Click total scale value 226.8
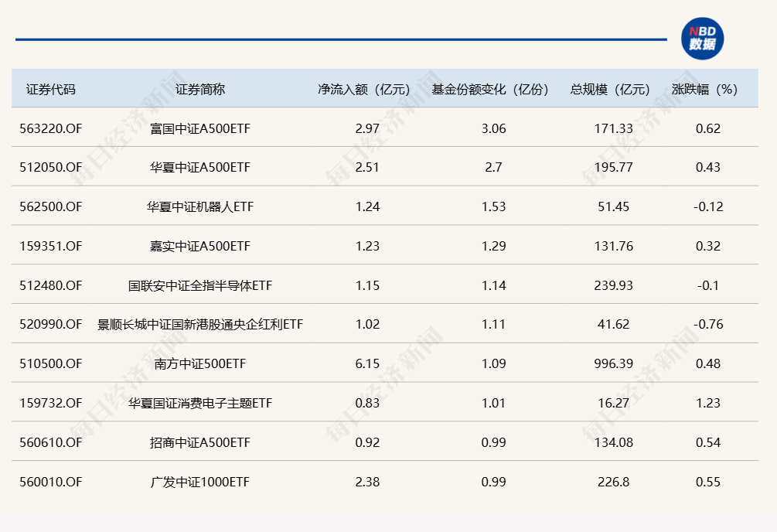Screen dimensions: 777x532 (x=613, y=482)
